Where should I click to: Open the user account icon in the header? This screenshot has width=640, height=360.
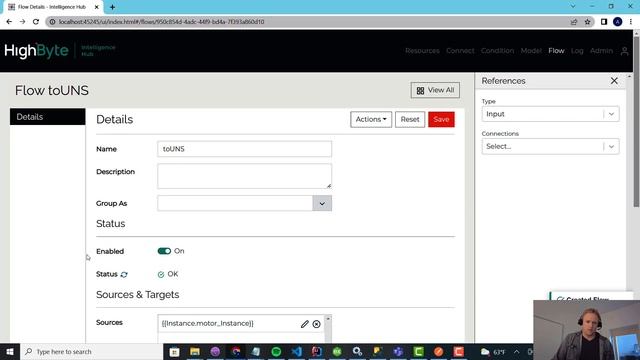624,51
